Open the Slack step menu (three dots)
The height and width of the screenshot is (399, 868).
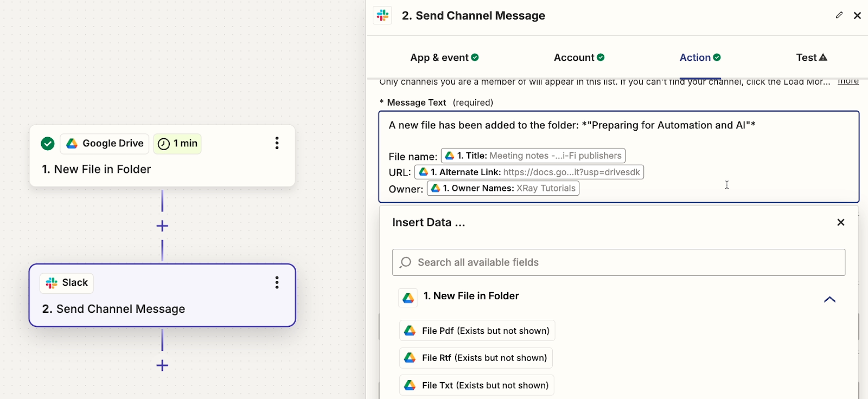coord(277,282)
